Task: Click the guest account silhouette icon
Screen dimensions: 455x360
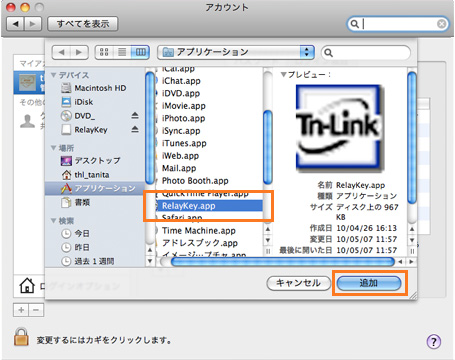Action: click(x=27, y=121)
